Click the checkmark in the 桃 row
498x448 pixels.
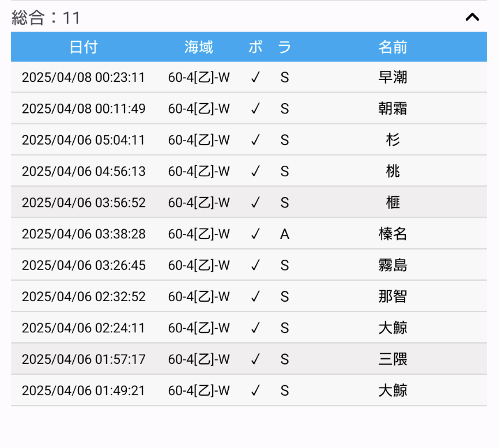click(255, 171)
